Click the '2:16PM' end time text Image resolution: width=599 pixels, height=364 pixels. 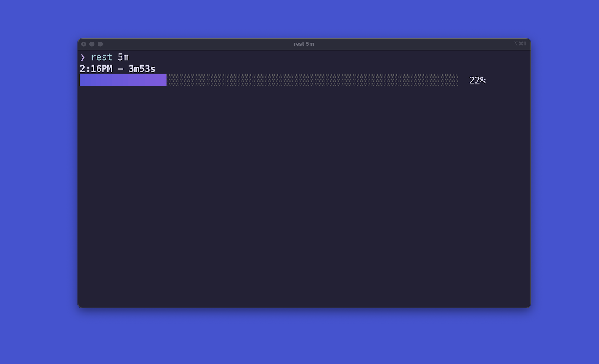click(x=96, y=69)
